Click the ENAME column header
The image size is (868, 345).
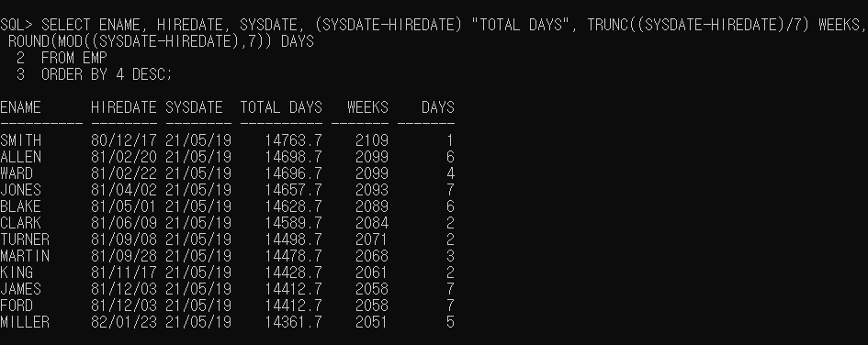coord(20,107)
